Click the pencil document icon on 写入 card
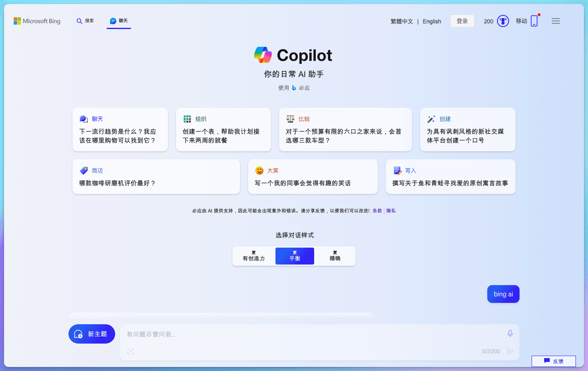The image size is (588, 371). pyautogui.click(x=398, y=171)
